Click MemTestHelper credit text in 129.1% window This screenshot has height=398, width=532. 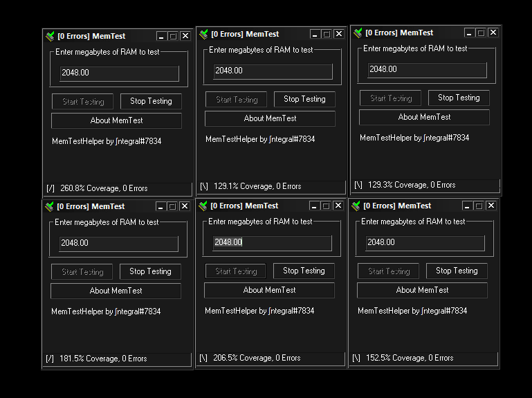[x=260, y=139]
